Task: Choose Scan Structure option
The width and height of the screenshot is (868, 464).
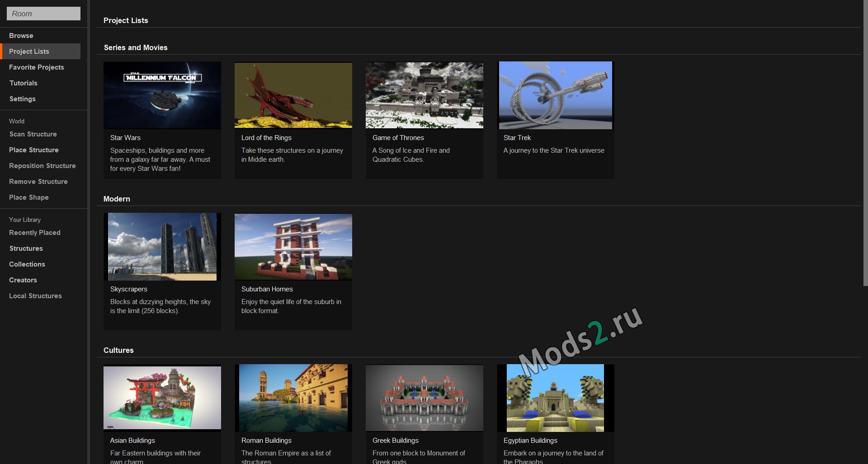Action: point(33,134)
